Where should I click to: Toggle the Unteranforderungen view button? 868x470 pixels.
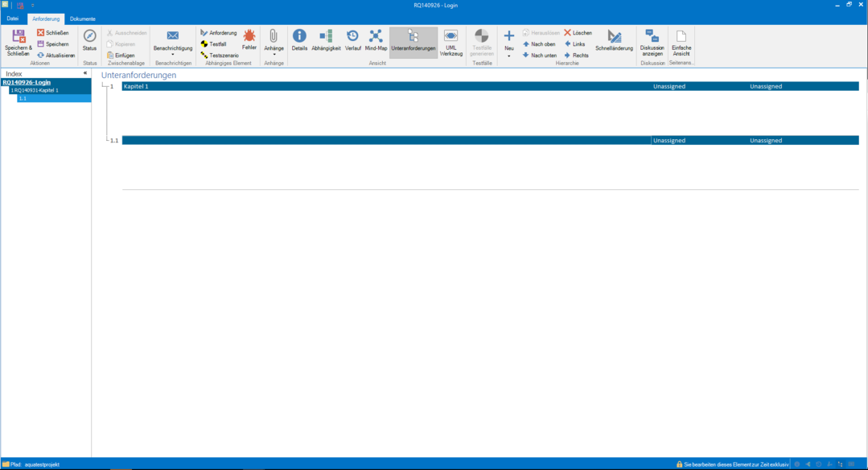413,38
